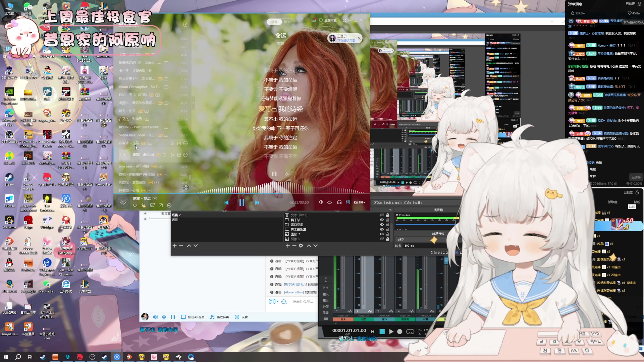This screenshot has width=644, height=362.
Task: Open the lyrics 词 button
Action: pos(348,202)
